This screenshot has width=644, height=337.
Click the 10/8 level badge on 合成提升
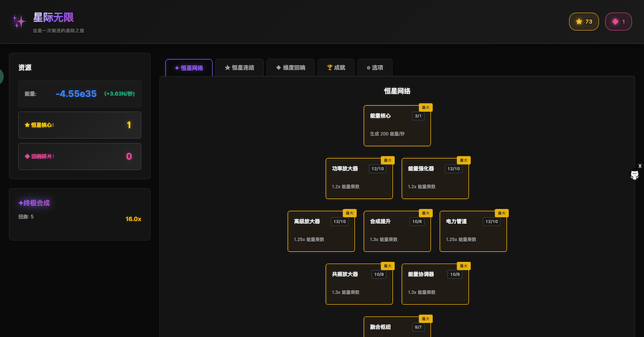click(x=417, y=221)
